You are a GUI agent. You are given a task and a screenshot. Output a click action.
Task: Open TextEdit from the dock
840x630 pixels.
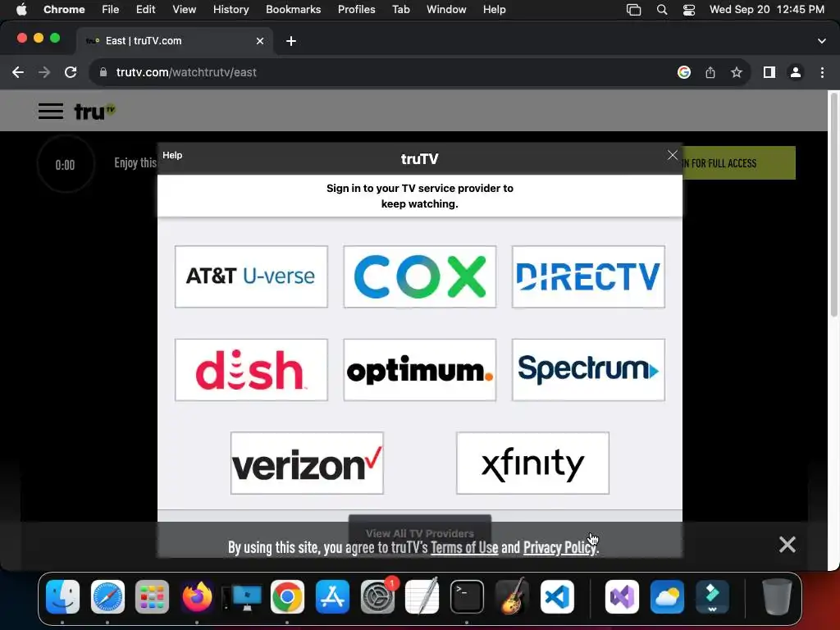pyautogui.click(x=422, y=596)
